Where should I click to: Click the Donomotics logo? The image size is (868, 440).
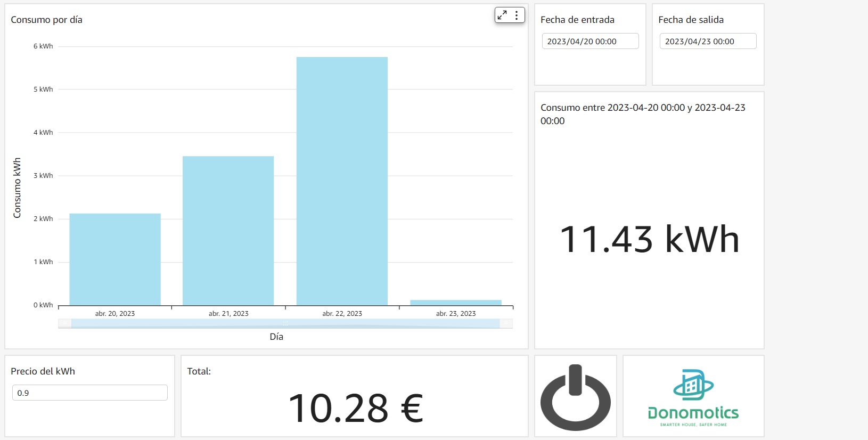pyautogui.click(x=693, y=397)
